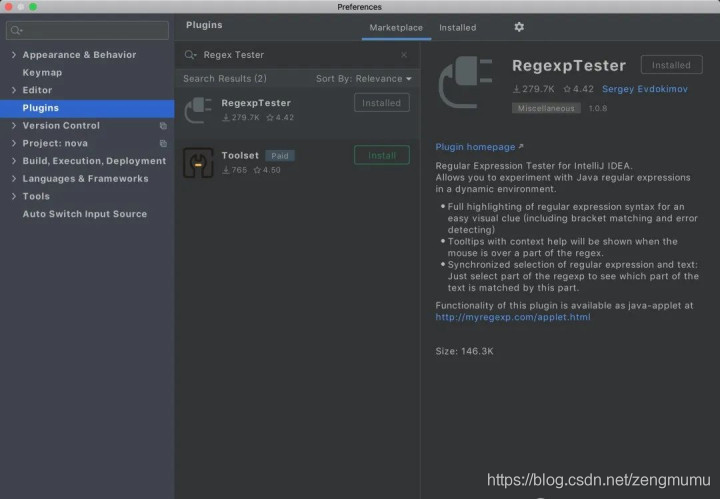Image resolution: width=720 pixels, height=499 pixels.
Task: Clear the Regex Tester search text
Action: coord(404,55)
